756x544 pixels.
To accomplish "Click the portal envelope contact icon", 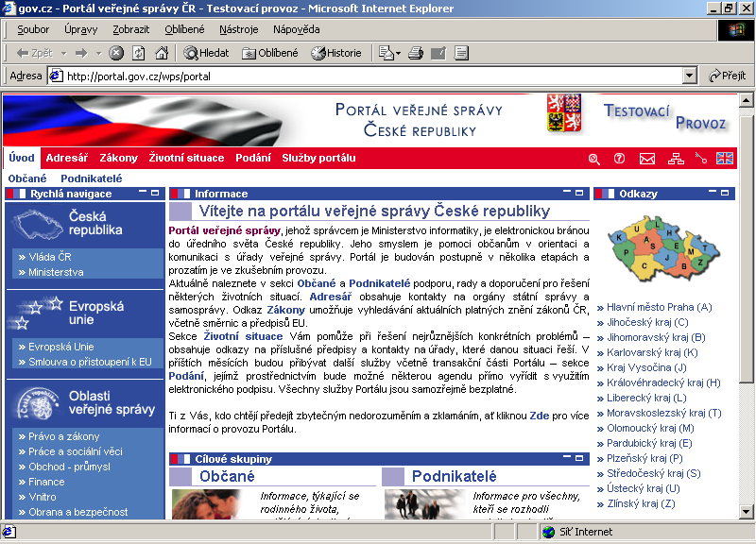I will pos(647,159).
